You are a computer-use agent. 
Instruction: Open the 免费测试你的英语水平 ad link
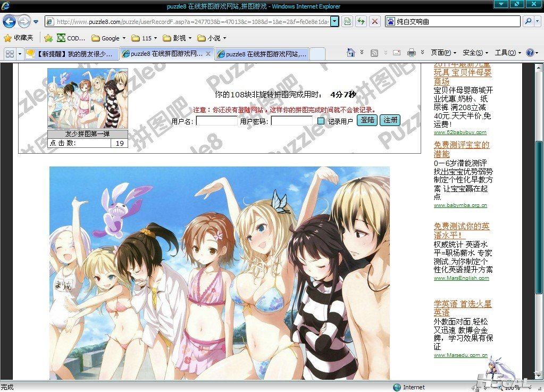click(462, 231)
